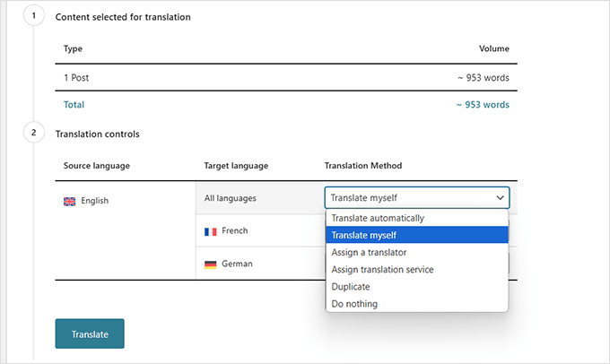This screenshot has height=364, width=610.
Task: Collapse the Translation Method dropdown via its chevron
Action: [x=499, y=198]
